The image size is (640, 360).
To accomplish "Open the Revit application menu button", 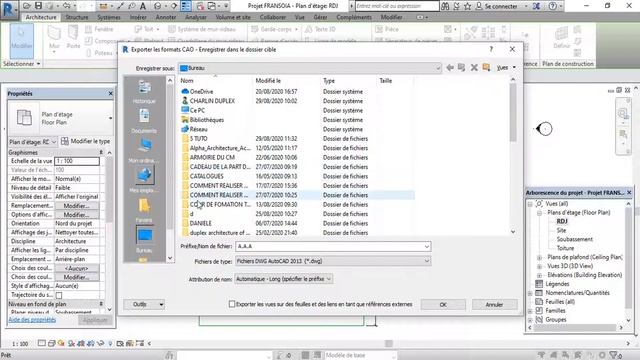I will tap(9, 10).
